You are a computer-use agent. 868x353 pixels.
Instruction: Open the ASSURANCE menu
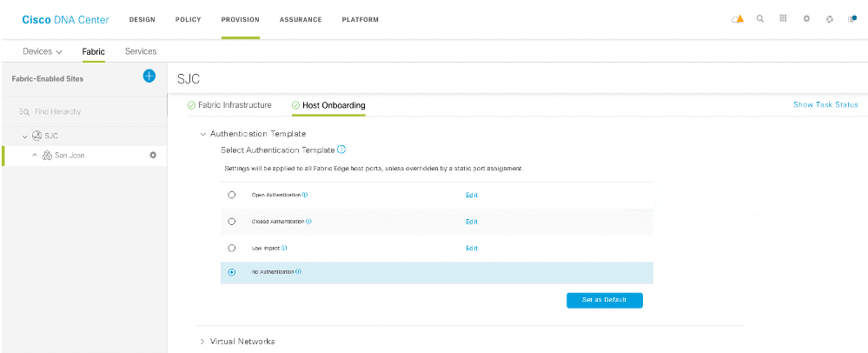(x=301, y=19)
